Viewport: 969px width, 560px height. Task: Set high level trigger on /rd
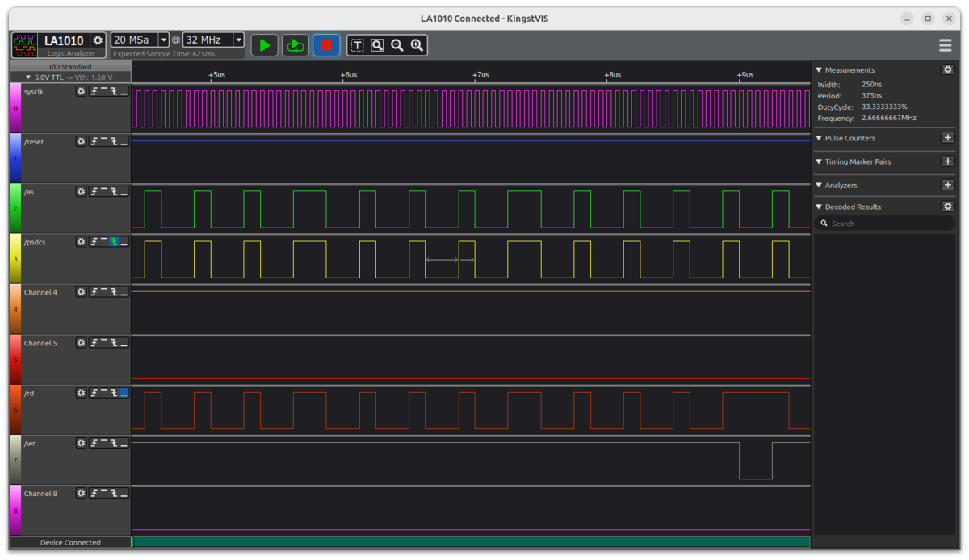tap(104, 392)
